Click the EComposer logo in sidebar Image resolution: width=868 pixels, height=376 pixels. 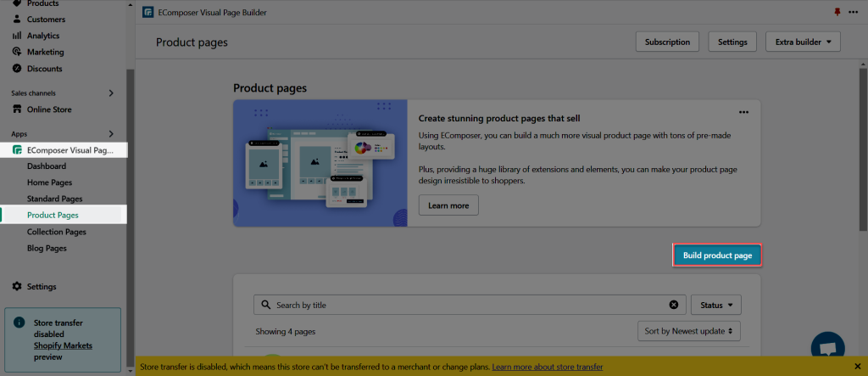point(17,149)
